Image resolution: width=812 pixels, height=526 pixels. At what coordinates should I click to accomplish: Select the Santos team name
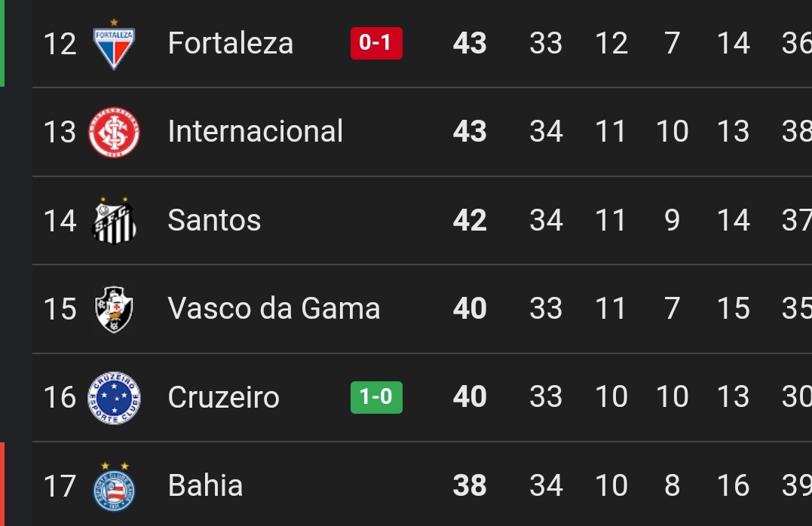pos(214,221)
